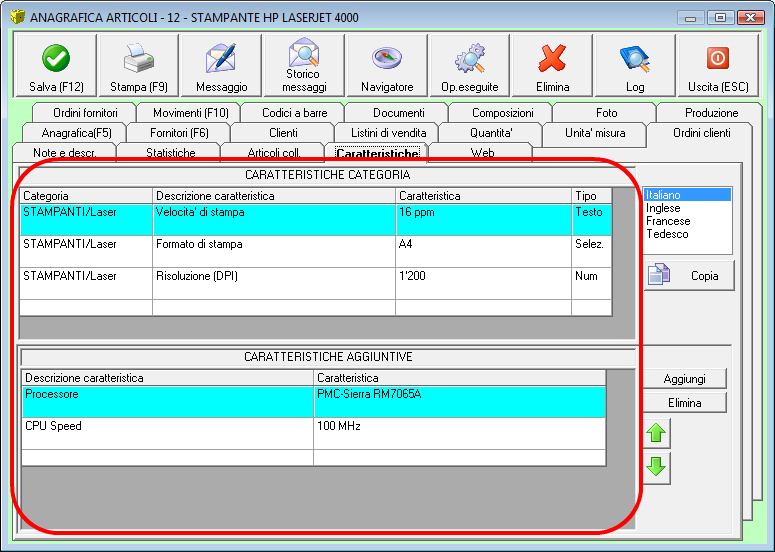Switch to Quantita' tab

pos(491,133)
